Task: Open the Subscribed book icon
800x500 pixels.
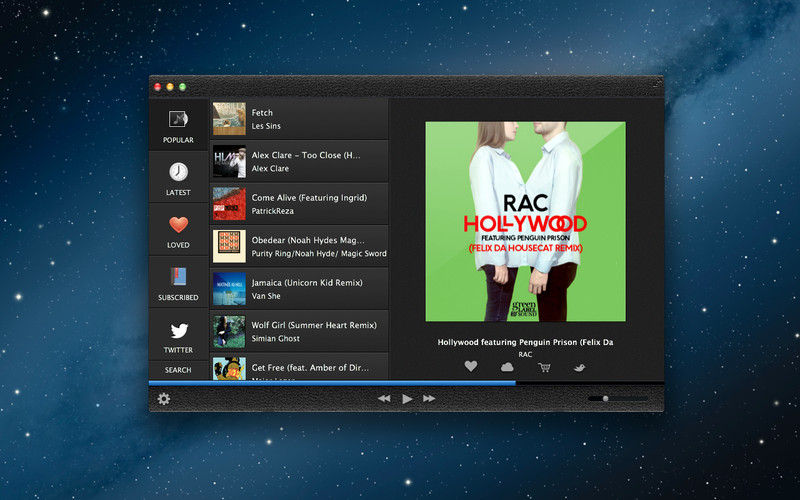Action: [179, 277]
